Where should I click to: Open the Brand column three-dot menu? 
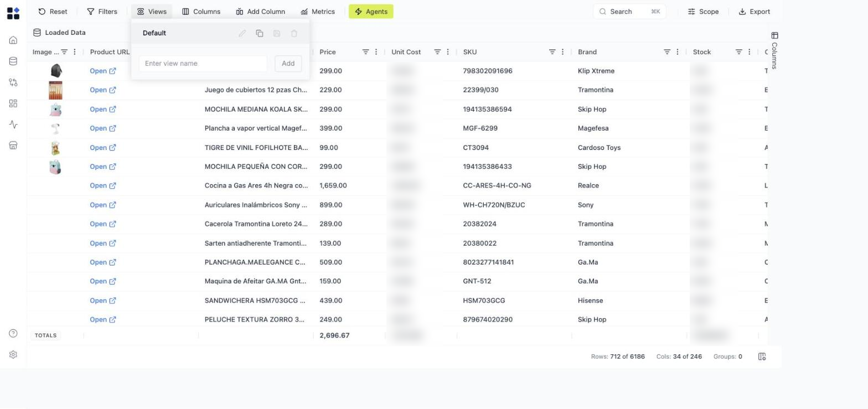pyautogui.click(x=678, y=52)
